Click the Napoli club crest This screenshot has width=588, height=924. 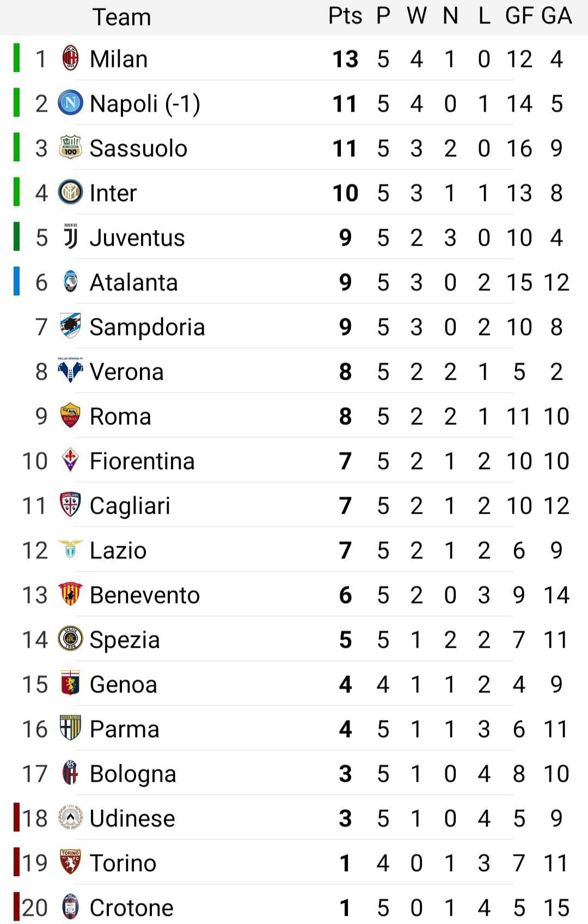coord(70,103)
